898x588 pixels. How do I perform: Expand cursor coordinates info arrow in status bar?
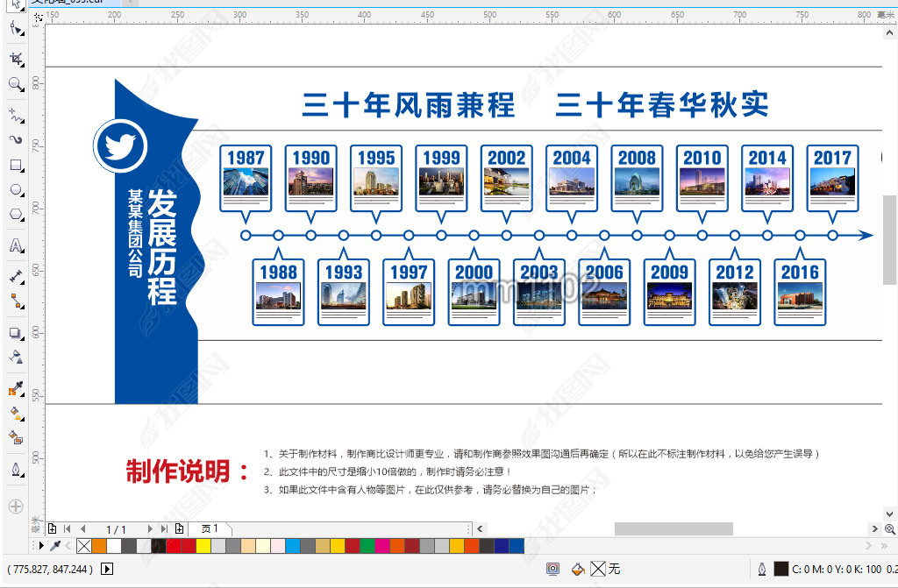107,569
